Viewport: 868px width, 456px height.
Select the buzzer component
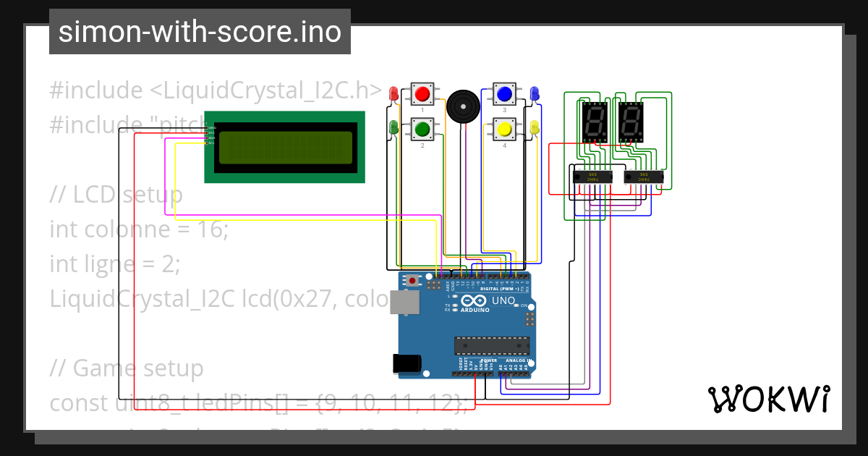(x=463, y=106)
